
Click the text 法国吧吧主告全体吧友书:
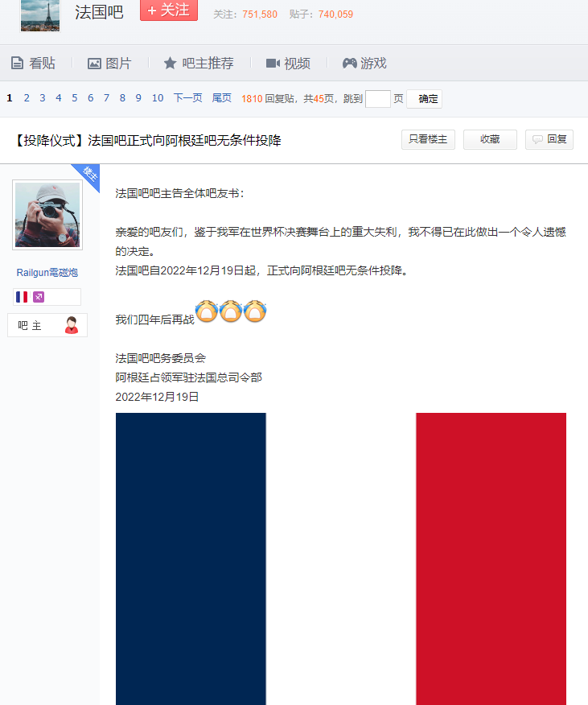pos(180,193)
